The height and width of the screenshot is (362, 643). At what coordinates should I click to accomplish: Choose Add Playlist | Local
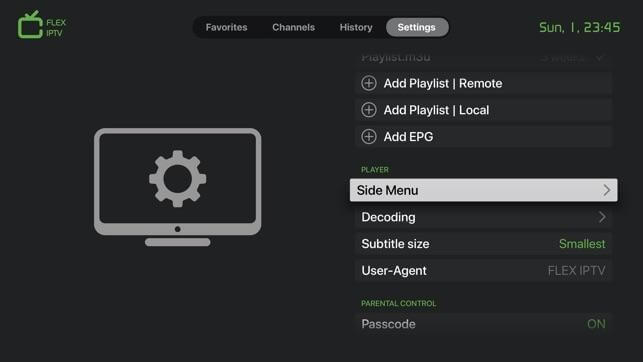483,110
